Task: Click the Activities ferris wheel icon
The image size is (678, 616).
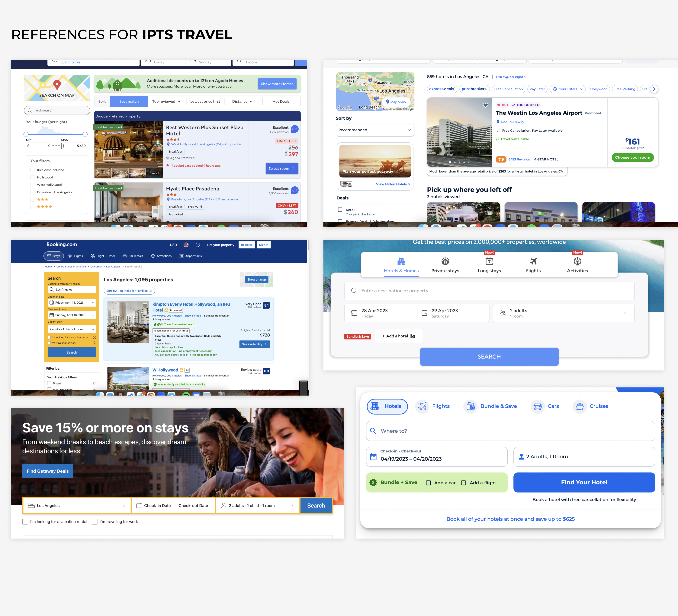Action: pos(577,261)
